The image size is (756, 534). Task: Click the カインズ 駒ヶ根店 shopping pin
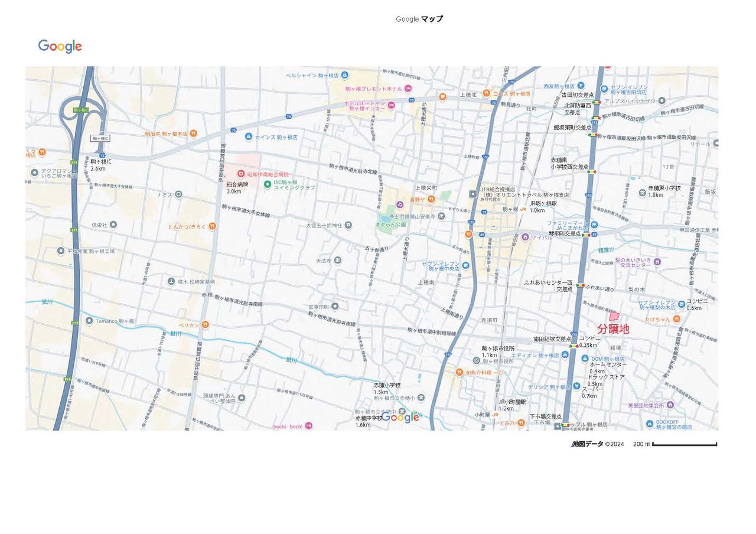[249, 137]
